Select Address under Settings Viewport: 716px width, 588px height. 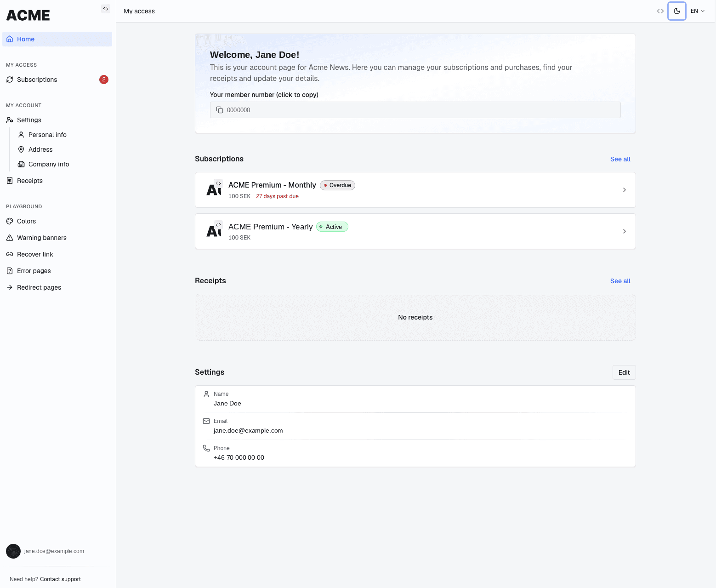pyautogui.click(x=63, y=149)
